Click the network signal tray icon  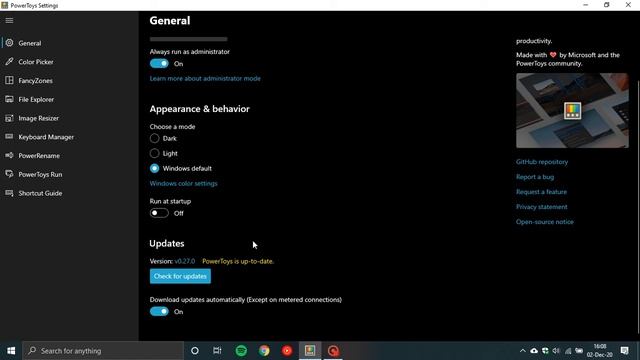568,351
